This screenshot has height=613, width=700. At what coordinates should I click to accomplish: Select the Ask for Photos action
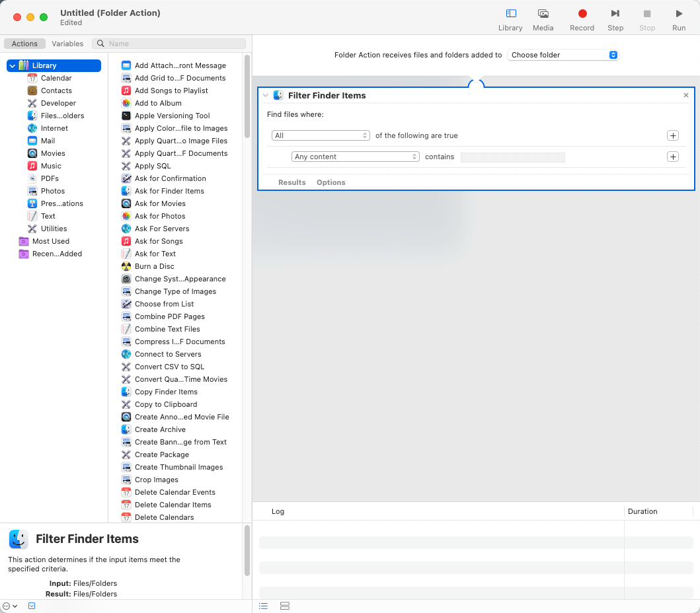click(153, 216)
